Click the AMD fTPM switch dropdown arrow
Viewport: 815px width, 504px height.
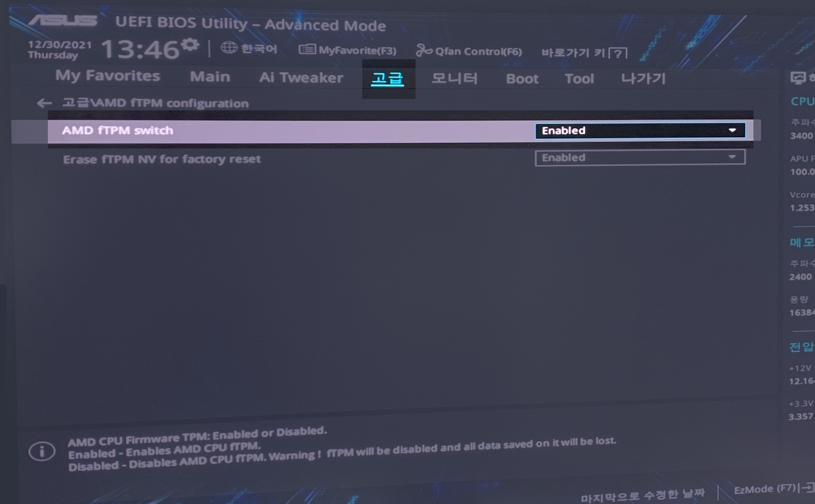pyautogui.click(x=732, y=130)
